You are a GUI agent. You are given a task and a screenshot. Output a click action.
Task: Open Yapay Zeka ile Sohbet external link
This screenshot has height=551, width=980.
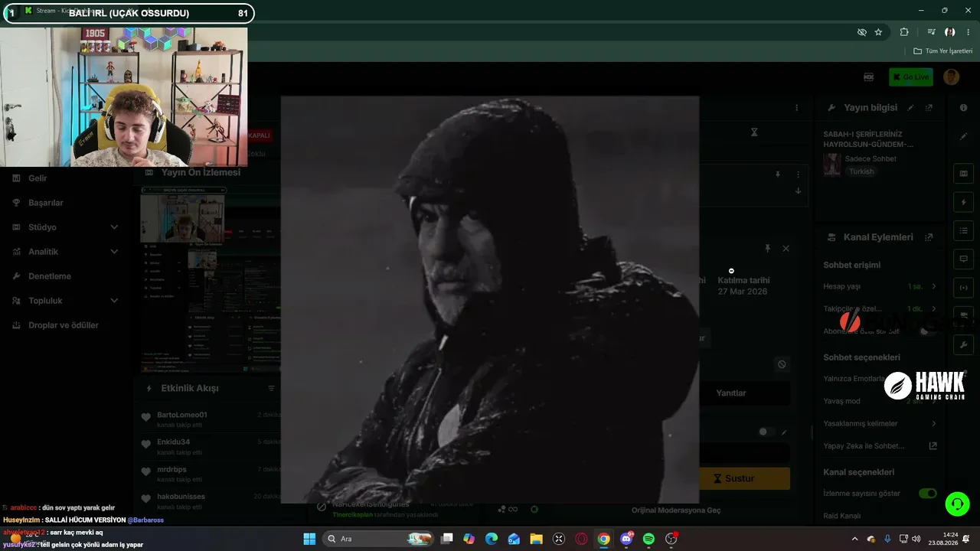(933, 445)
